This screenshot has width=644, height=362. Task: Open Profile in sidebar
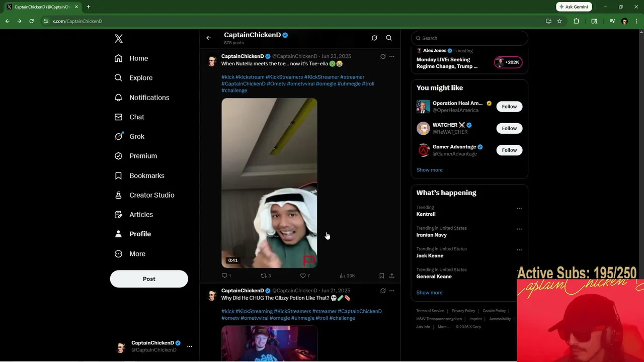point(132,234)
